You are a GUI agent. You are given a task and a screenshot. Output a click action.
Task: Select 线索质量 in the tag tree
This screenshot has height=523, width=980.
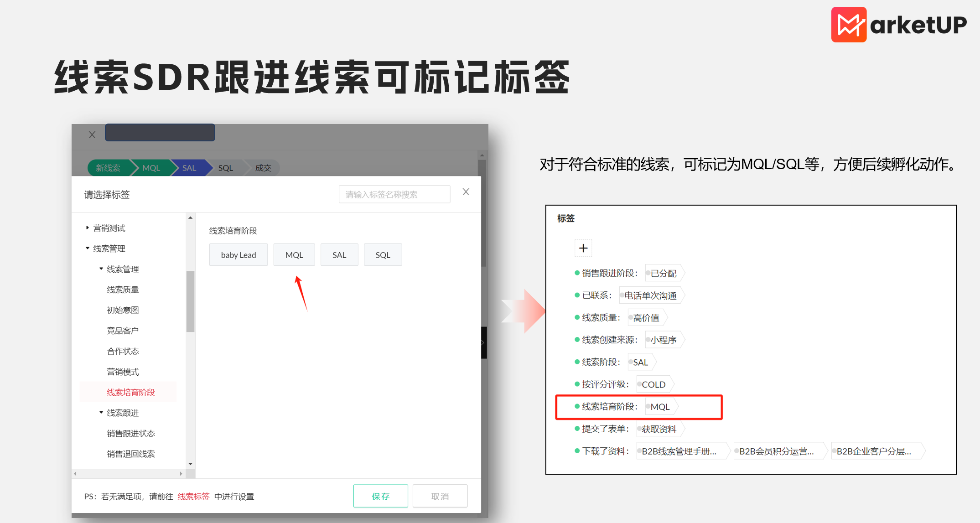point(123,290)
